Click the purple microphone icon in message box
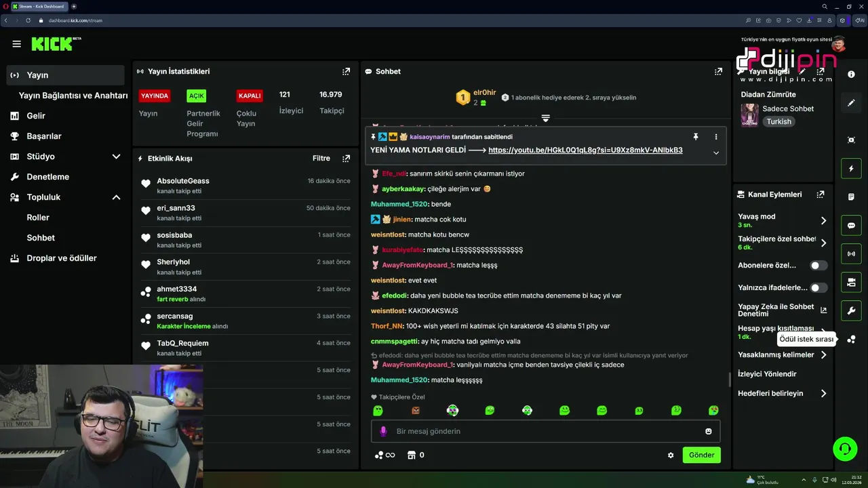The width and height of the screenshot is (868, 488). [x=383, y=431]
